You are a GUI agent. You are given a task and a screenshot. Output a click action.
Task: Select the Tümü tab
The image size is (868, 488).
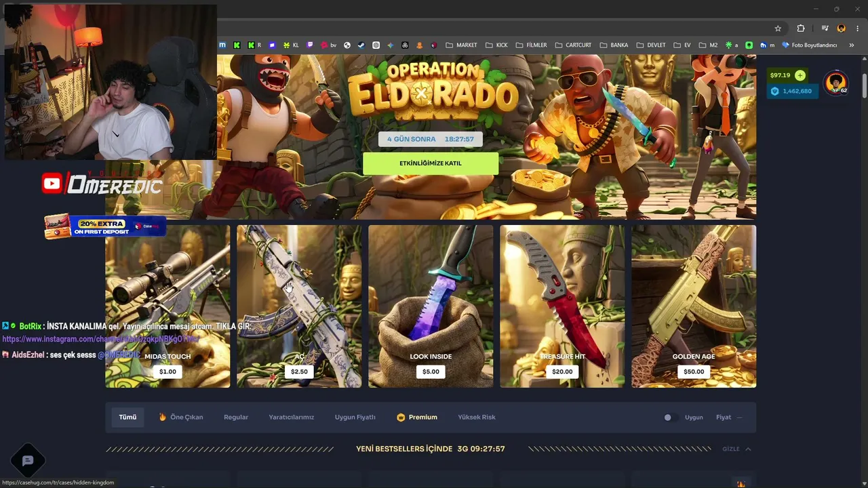point(127,418)
